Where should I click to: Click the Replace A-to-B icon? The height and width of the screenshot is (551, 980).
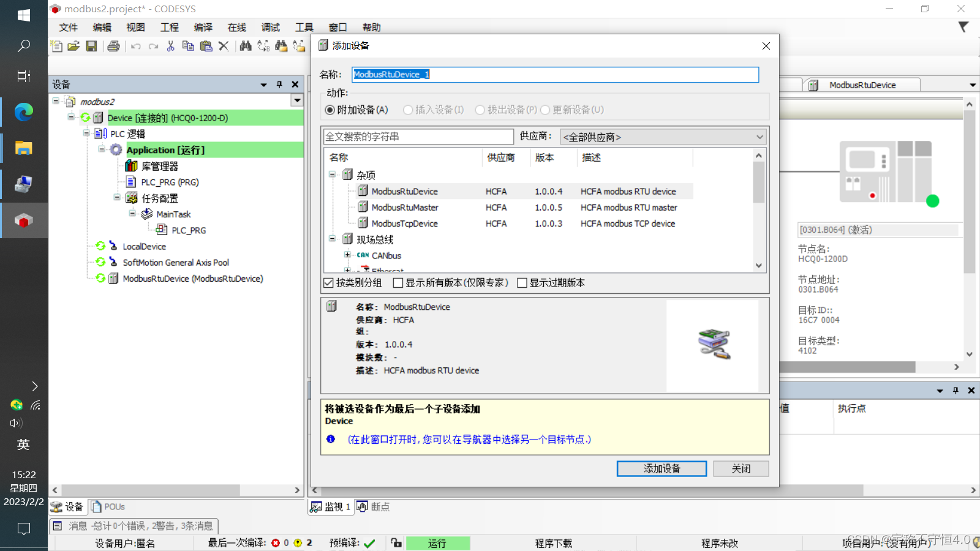pyautogui.click(x=263, y=46)
